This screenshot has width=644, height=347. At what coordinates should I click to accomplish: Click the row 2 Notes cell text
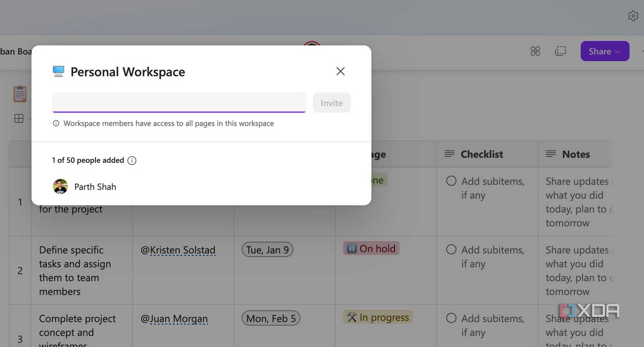[578, 270]
